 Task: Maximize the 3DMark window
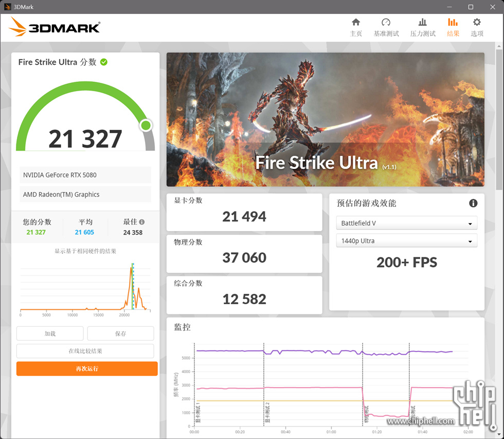[x=471, y=7]
